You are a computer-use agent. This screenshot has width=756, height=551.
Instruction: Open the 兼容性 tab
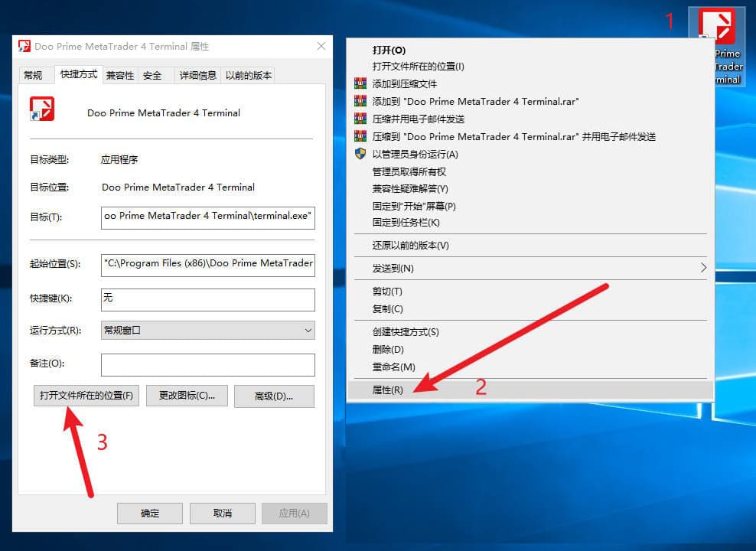pyautogui.click(x=120, y=75)
